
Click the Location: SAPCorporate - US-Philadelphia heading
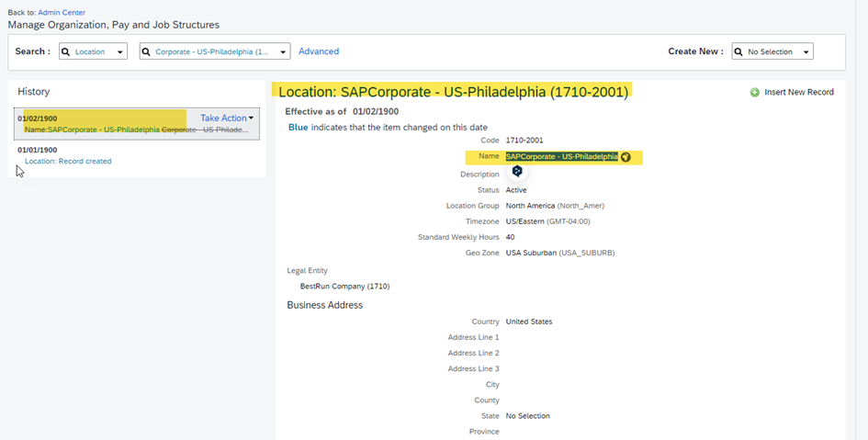[x=454, y=92]
